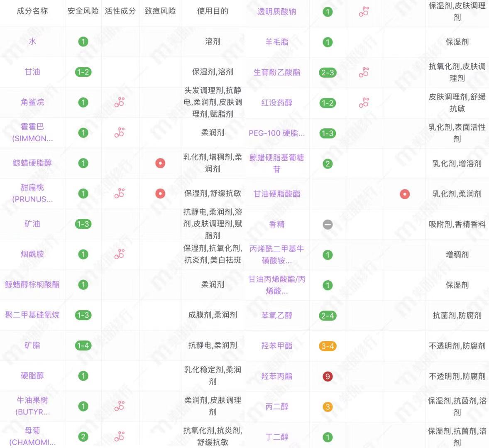View 苯氧乙醇 ingredient page
Viewport: 489px width, 448px height.
pyautogui.click(x=277, y=315)
